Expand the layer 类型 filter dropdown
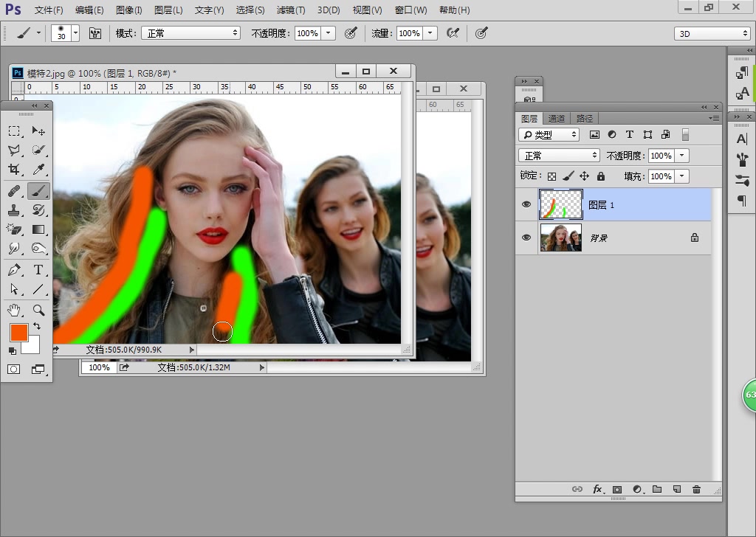Screen dimensions: 756x537 (x=549, y=135)
